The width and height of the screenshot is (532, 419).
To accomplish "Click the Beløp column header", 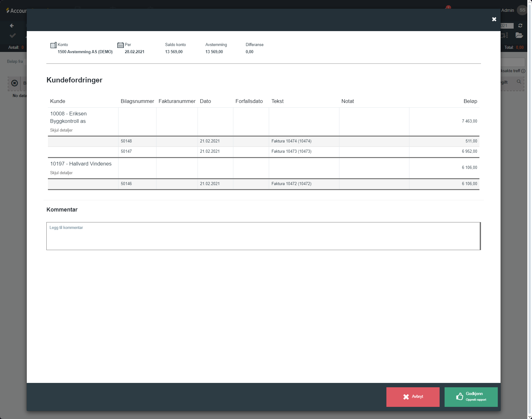I will click(x=470, y=101).
